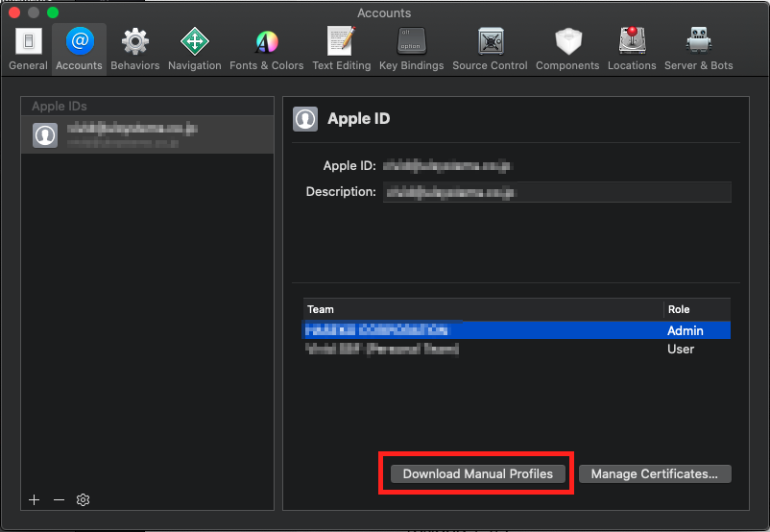Screen dimensions: 770x532
Task: Click the Role column header
Action: 697,309
